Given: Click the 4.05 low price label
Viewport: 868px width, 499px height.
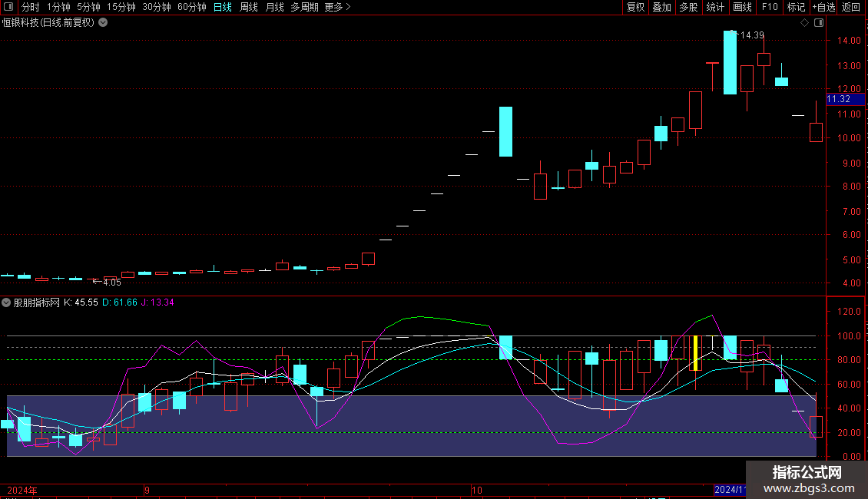Looking at the screenshot, I should [112, 283].
